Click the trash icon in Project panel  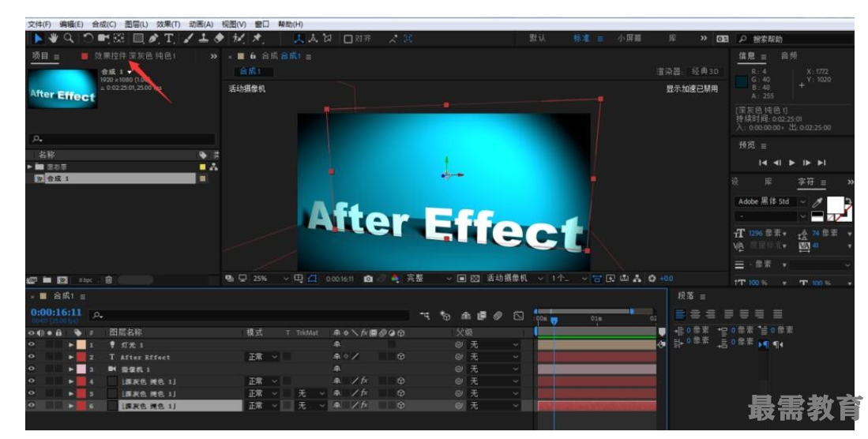(x=108, y=280)
